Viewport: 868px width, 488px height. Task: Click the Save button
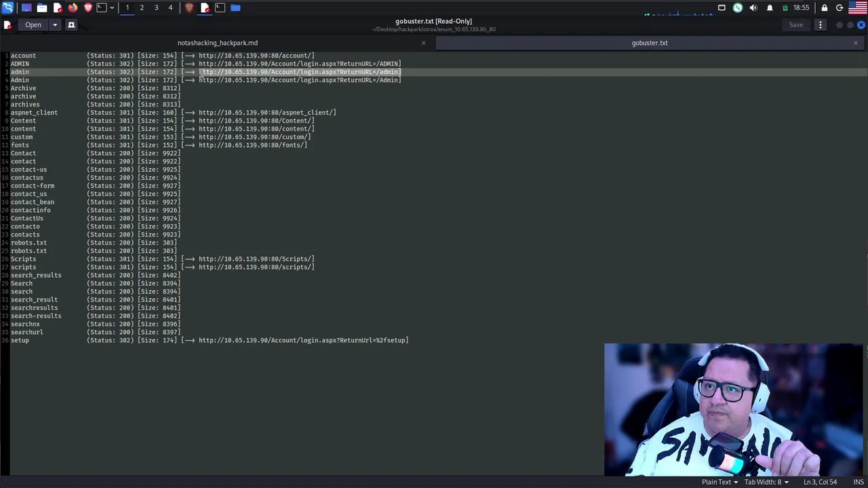(795, 25)
